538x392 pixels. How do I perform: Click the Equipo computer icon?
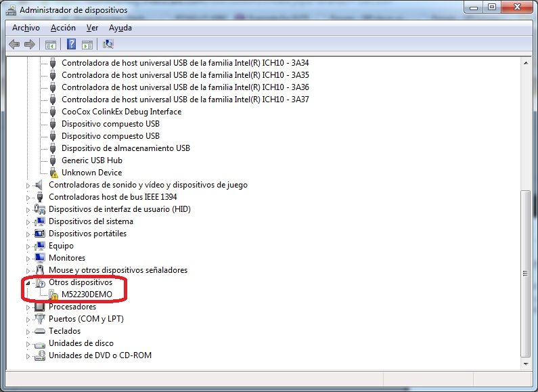[40, 246]
